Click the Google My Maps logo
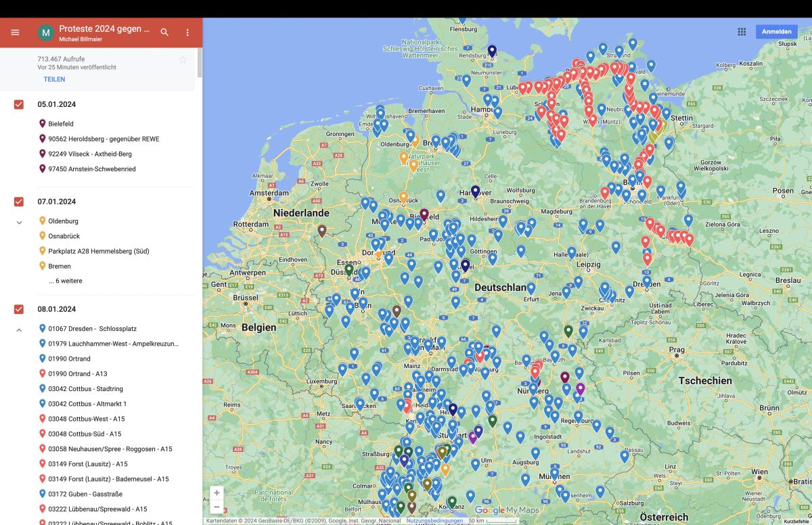 (506, 510)
